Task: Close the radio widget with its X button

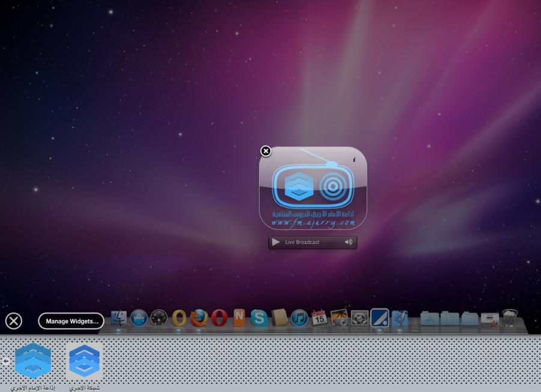Action: click(x=266, y=151)
